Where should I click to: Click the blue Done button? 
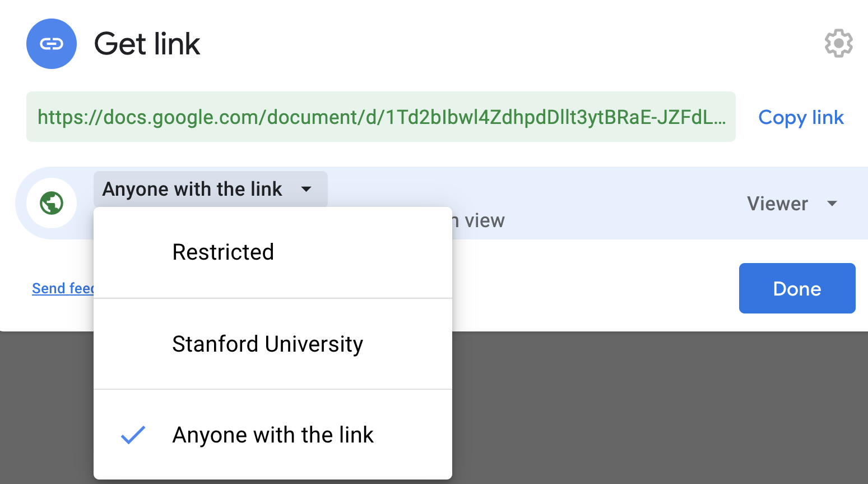coord(796,288)
